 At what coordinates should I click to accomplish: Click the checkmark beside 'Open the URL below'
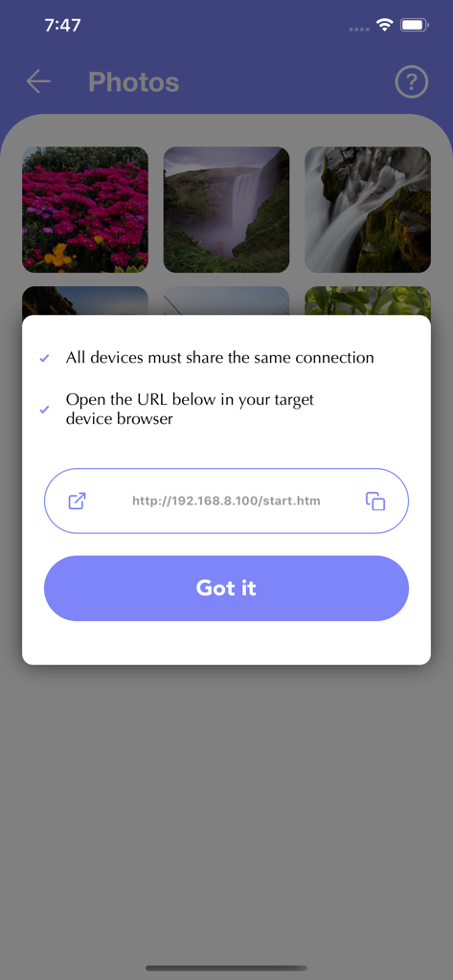(44, 410)
